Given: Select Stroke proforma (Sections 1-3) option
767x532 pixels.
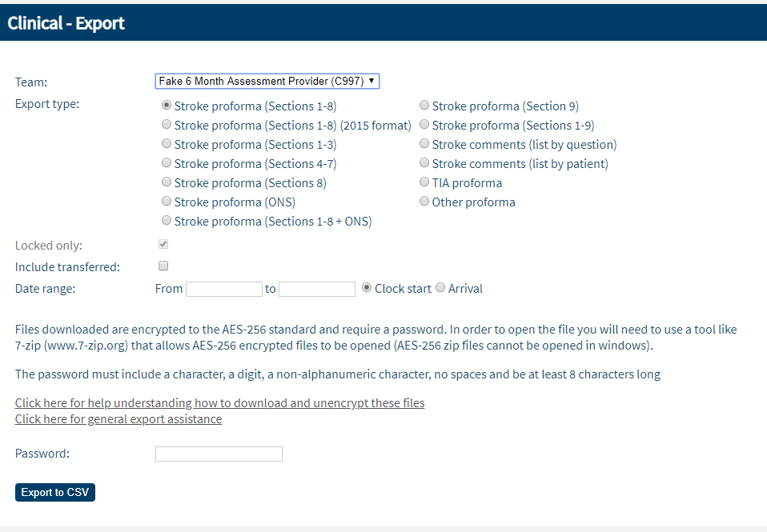Looking at the screenshot, I should click(x=167, y=144).
